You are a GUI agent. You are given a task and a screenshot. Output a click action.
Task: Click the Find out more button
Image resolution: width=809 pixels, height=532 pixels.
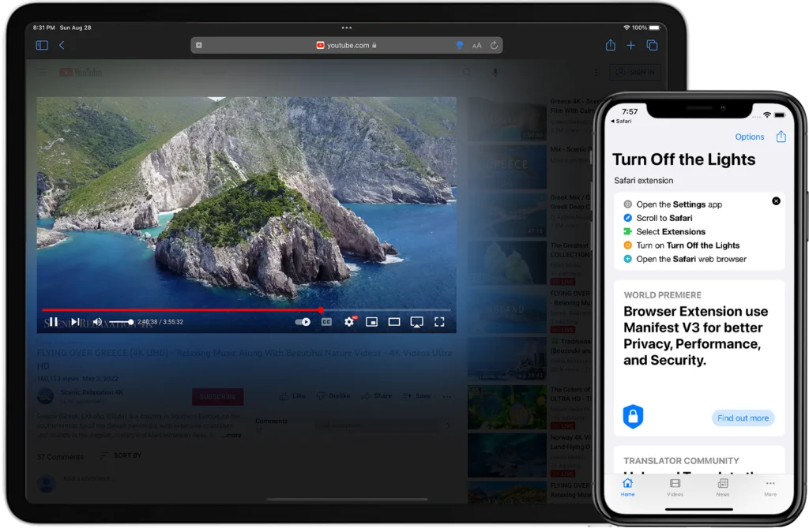click(x=743, y=418)
